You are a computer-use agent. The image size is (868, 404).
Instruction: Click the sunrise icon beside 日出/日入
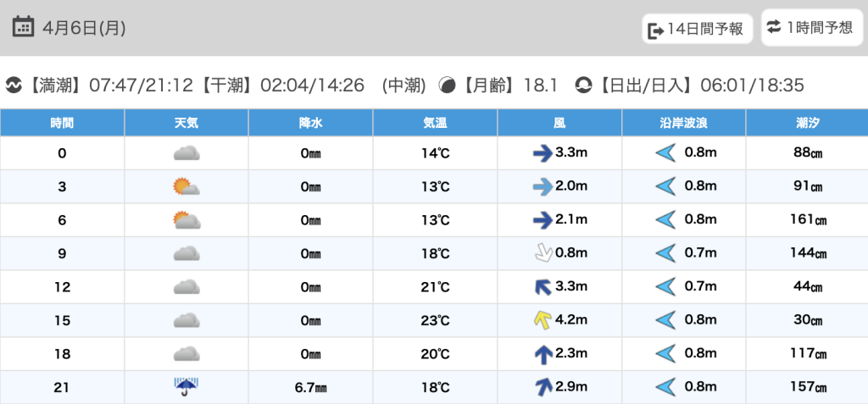(583, 86)
